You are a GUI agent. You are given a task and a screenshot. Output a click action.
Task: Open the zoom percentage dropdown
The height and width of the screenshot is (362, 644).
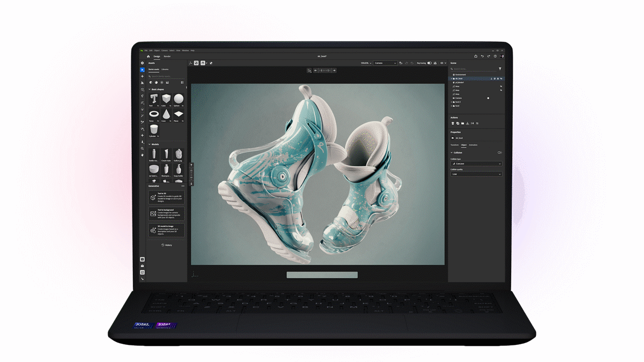pyautogui.click(x=366, y=63)
